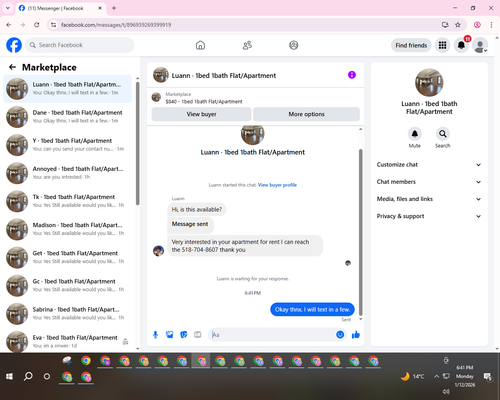
Task: Choose a sticker icon in composer
Action: coord(184,335)
